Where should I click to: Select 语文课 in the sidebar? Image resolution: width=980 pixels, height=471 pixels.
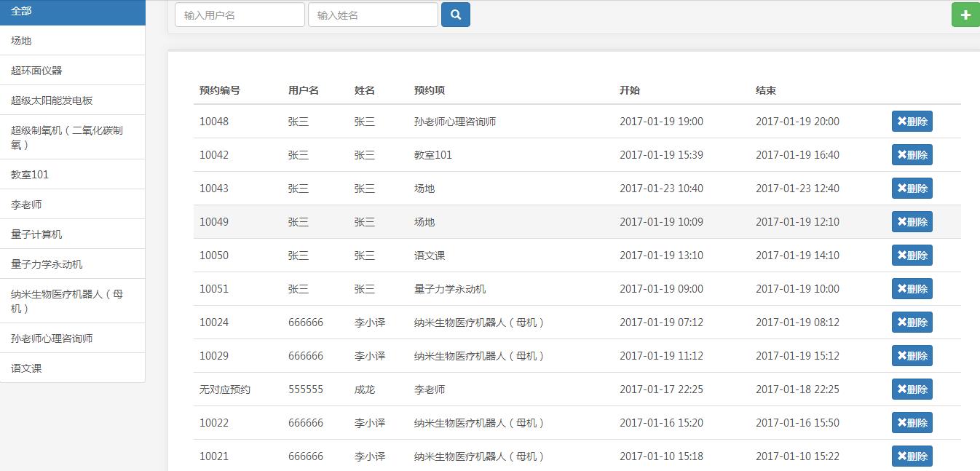point(73,368)
